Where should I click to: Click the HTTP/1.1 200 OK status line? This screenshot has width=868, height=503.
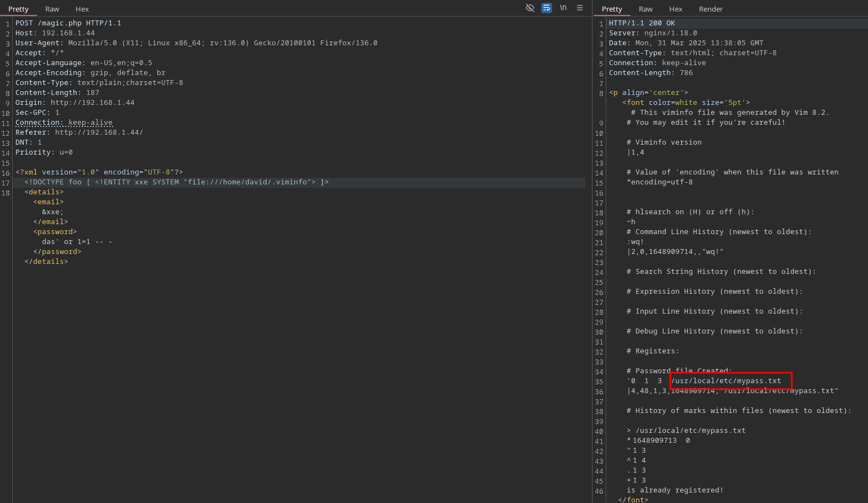point(642,23)
